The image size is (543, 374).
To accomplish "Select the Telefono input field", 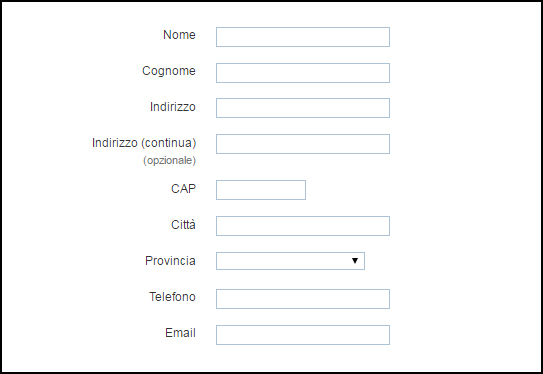I will (x=303, y=299).
